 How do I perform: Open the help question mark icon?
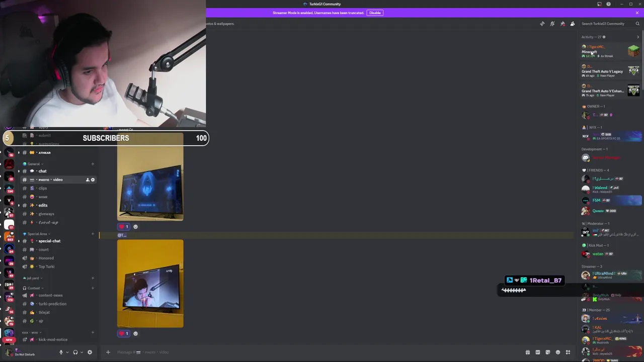pyautogui.click(x=608, y=4)
